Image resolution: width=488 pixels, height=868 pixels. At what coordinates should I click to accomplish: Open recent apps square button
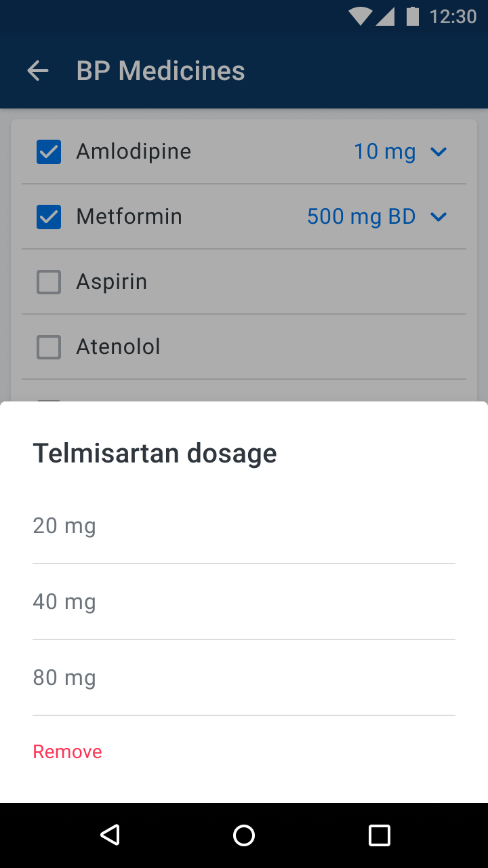[x=380, y=835]
